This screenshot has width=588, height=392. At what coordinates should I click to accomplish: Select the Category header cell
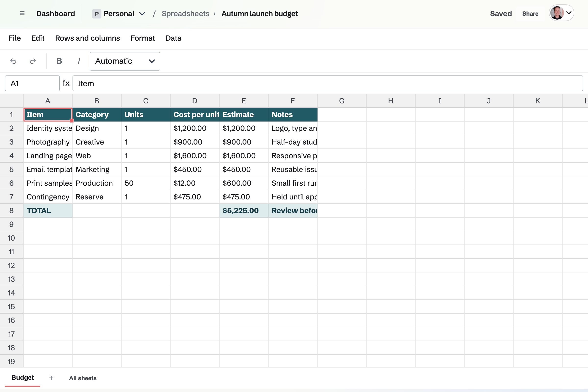click(97, 114)
